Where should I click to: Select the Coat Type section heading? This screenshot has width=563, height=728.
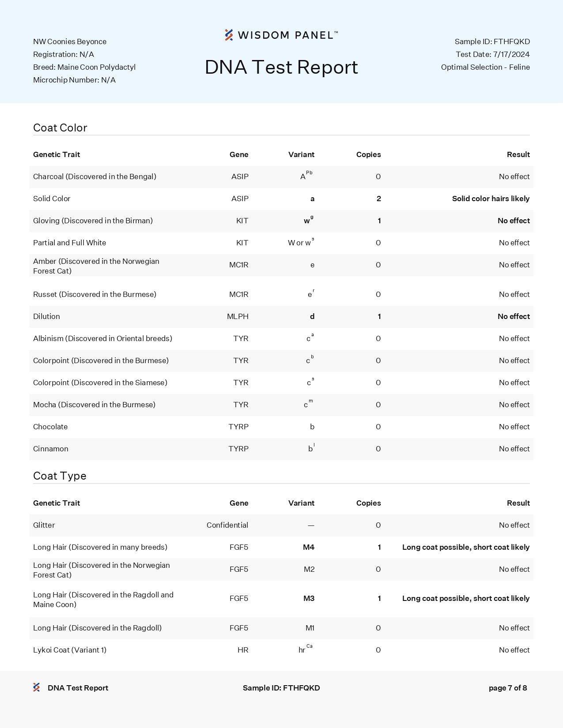[60, 476]
